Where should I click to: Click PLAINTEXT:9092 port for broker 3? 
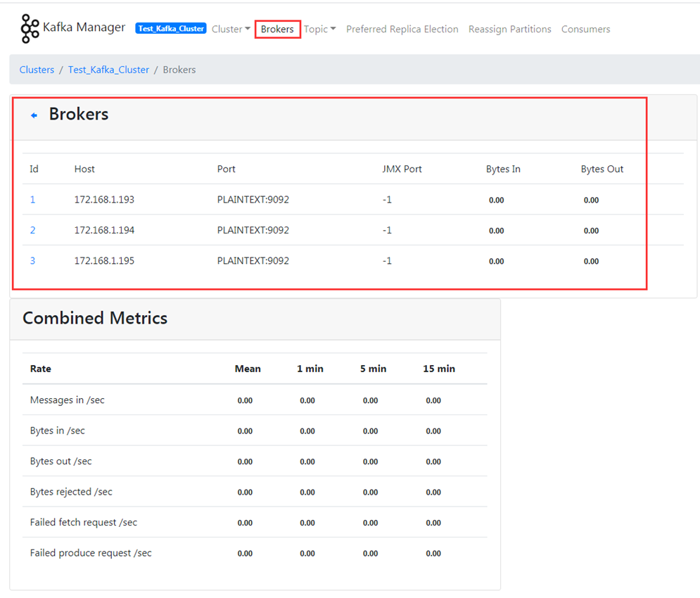[x=253, y=261]
